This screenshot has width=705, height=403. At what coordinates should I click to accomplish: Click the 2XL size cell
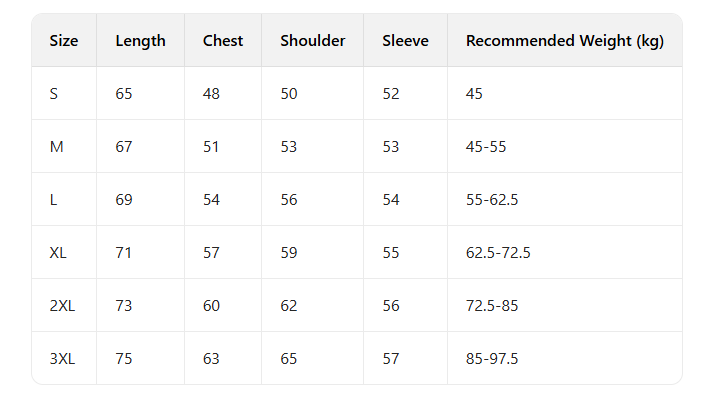coord(62,306)
